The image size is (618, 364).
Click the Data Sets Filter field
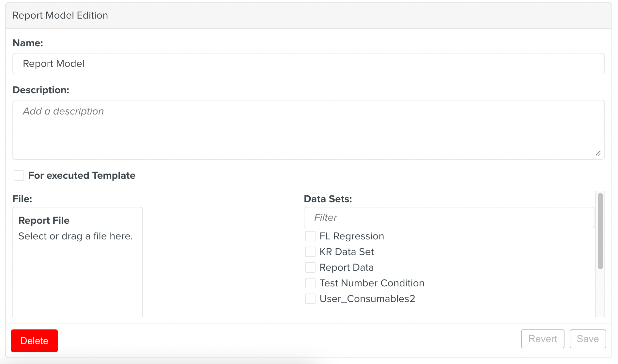click(x=449, y=218)
